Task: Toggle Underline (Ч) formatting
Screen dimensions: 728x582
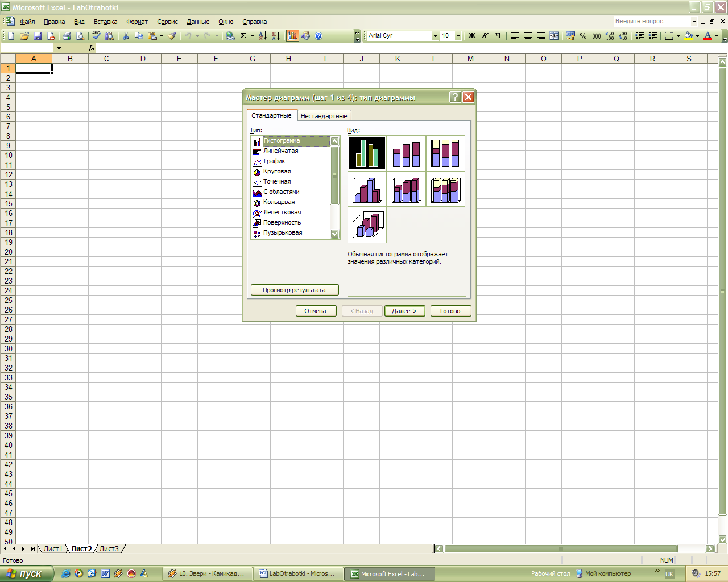Action: click(x=498, y=36)
